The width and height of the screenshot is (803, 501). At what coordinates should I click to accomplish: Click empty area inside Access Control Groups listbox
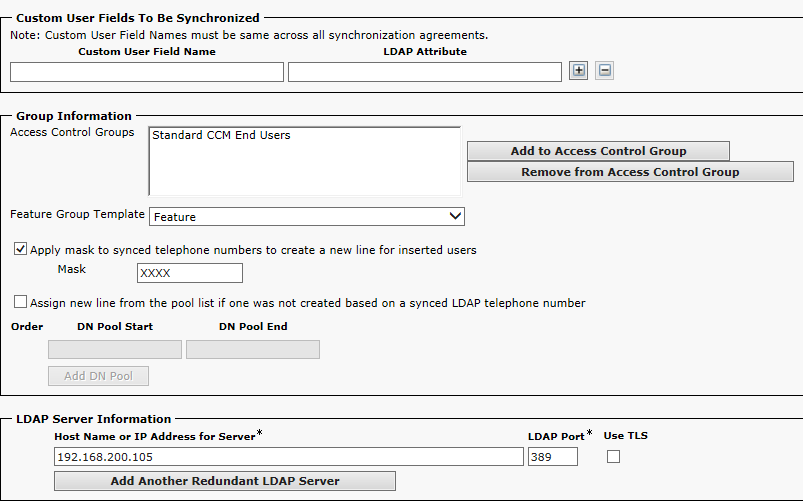304,172
